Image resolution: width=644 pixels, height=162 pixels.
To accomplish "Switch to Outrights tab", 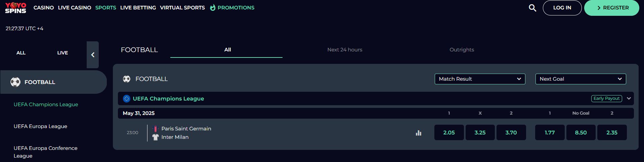I will coord(462,50).
